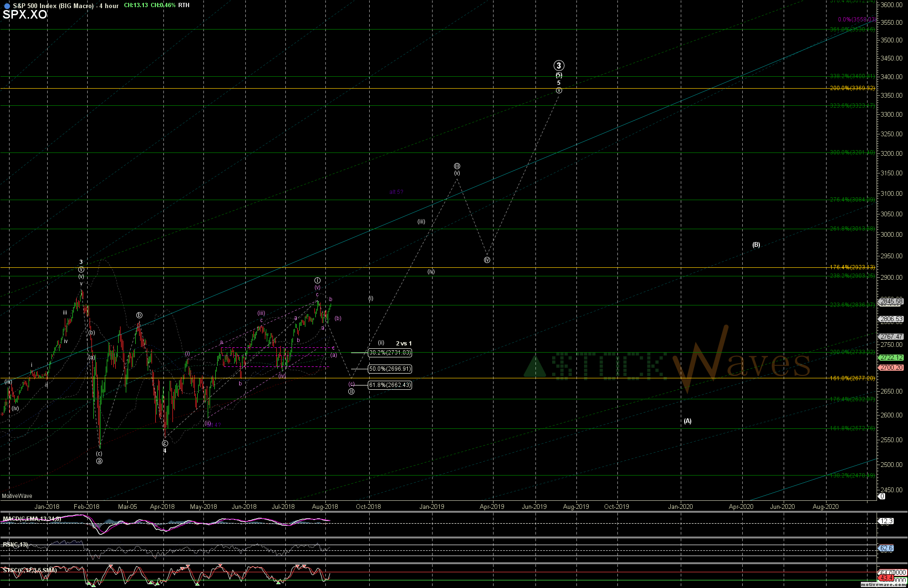The width and height of the screenshot is (908, 588).
Task: Click the circled a label under the February low
Action: 99,461
